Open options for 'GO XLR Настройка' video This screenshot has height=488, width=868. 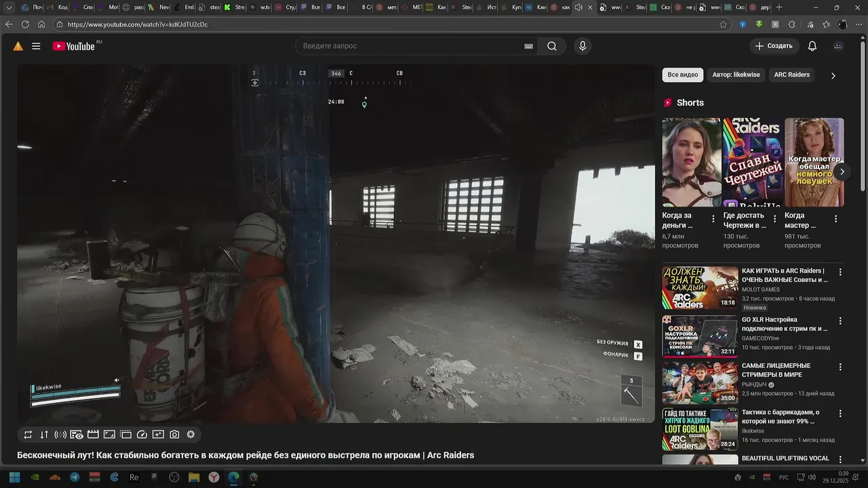click(x=840, y=321)
